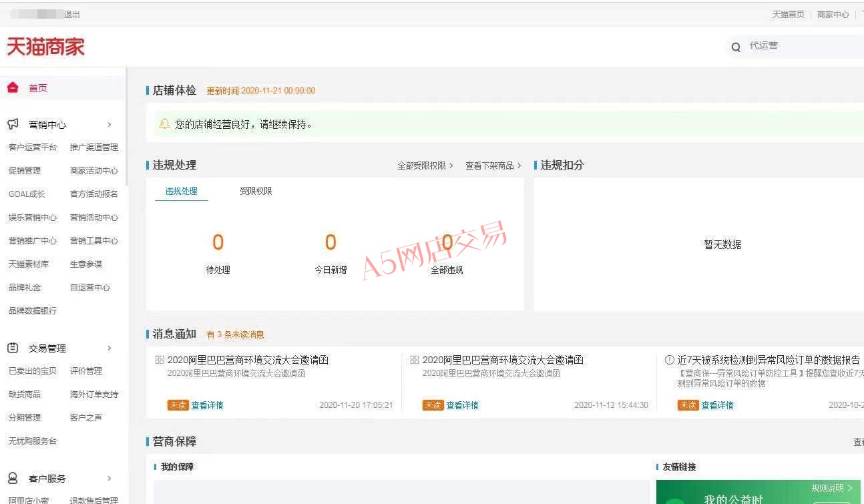
Task: Open 推广渠道管理 in sidebar
Action: pos(94,147)
